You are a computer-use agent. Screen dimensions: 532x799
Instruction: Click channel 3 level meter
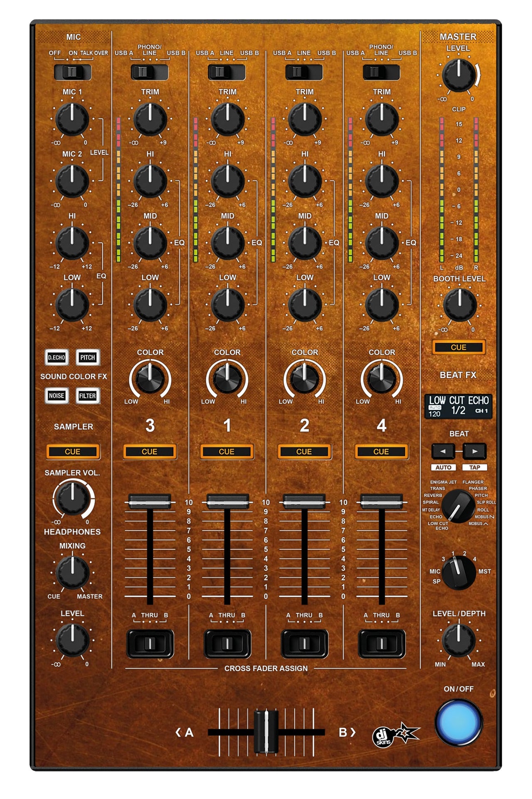pos(118,189)
